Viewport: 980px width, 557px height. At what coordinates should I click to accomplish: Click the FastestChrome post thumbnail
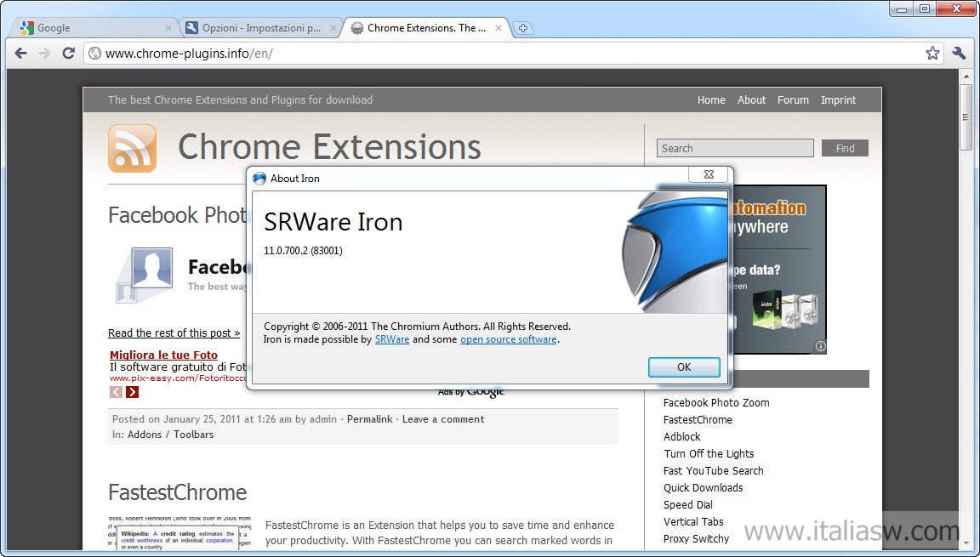click(x=180, y=532)
